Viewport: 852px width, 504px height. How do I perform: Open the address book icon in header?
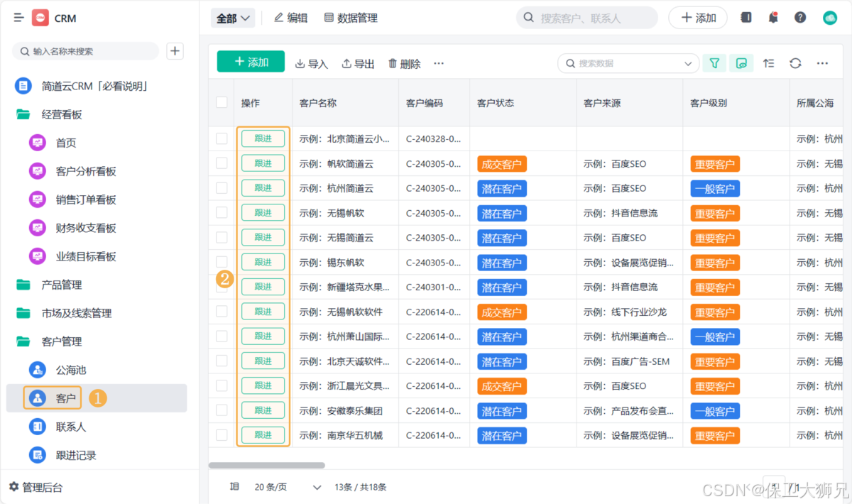coord(745,18)
